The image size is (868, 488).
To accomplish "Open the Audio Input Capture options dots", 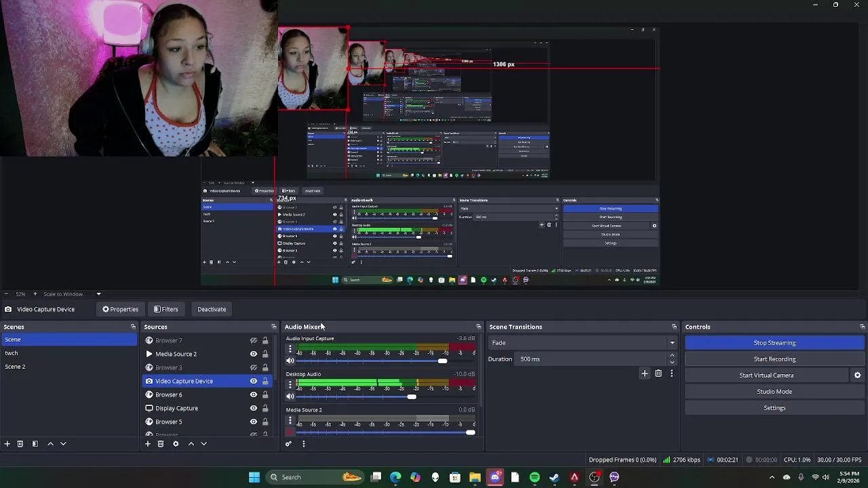I will (290, 349).
